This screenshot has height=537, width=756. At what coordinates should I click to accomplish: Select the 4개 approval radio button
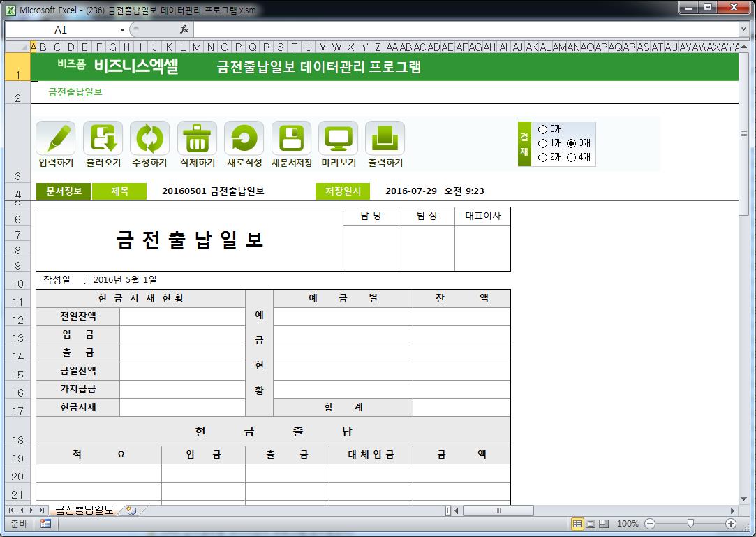click(571, 157)
